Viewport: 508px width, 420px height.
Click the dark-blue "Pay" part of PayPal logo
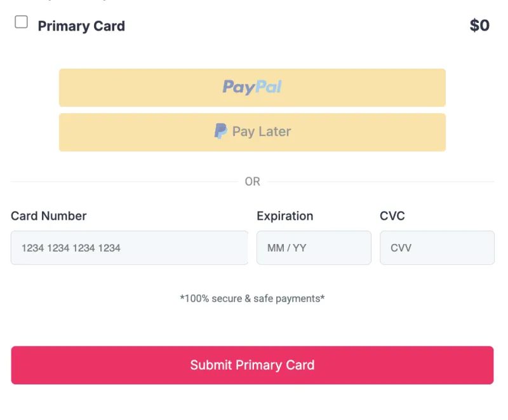239,88
